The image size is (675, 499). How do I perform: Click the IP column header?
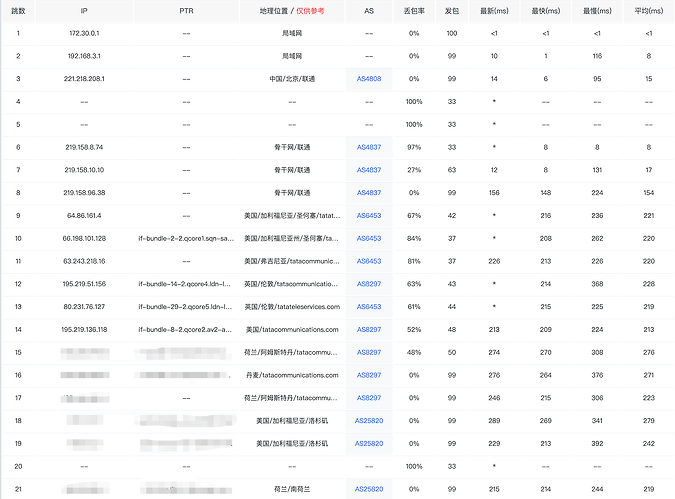click(x=84, y=11)
